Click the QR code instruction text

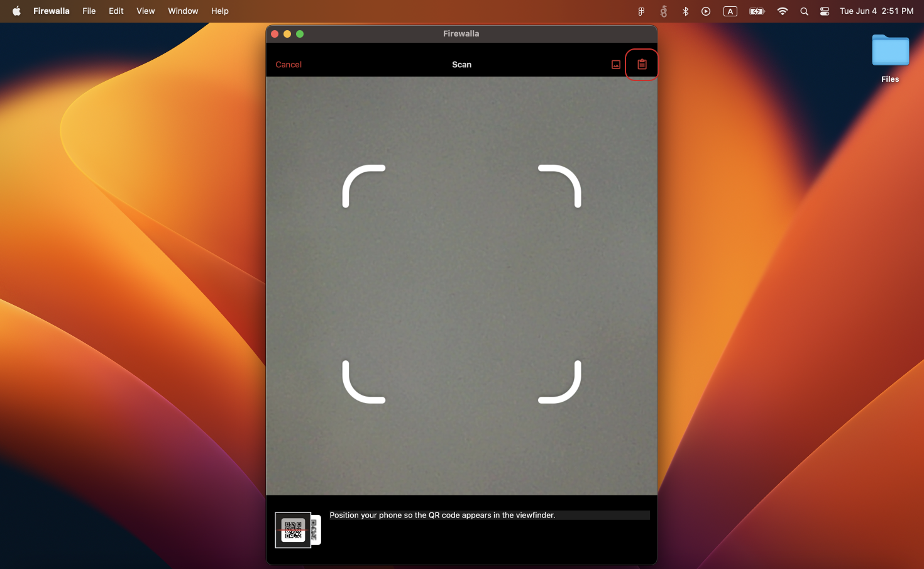[443, 515]
